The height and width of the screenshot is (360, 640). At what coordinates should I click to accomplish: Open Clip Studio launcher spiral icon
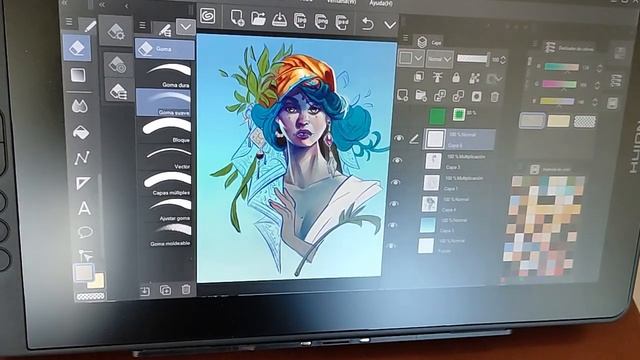208,16
